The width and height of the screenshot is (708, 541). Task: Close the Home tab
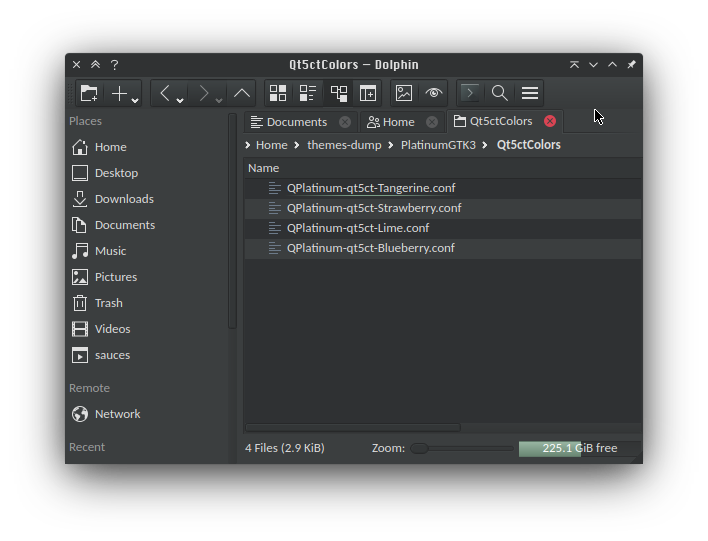coord(432,122)
